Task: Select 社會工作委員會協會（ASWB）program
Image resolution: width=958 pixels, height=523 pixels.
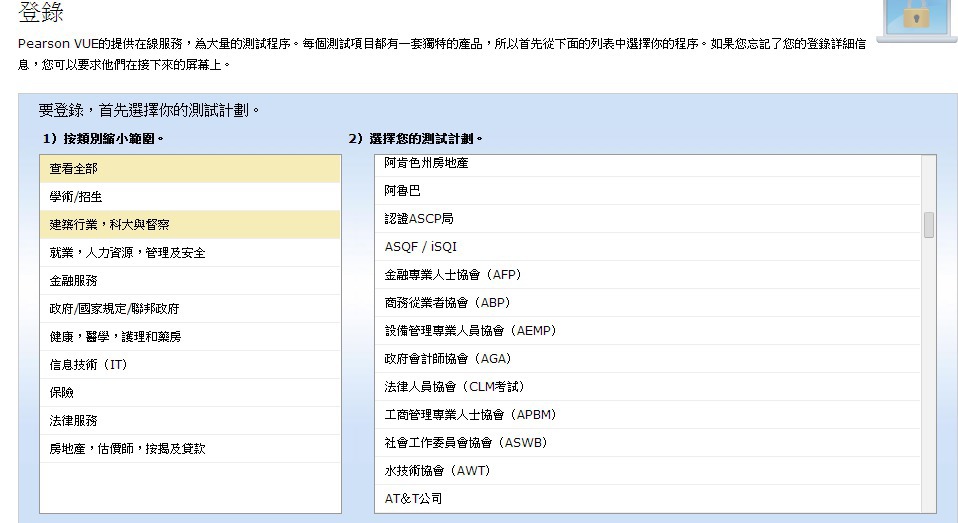Action: [648, 443]
